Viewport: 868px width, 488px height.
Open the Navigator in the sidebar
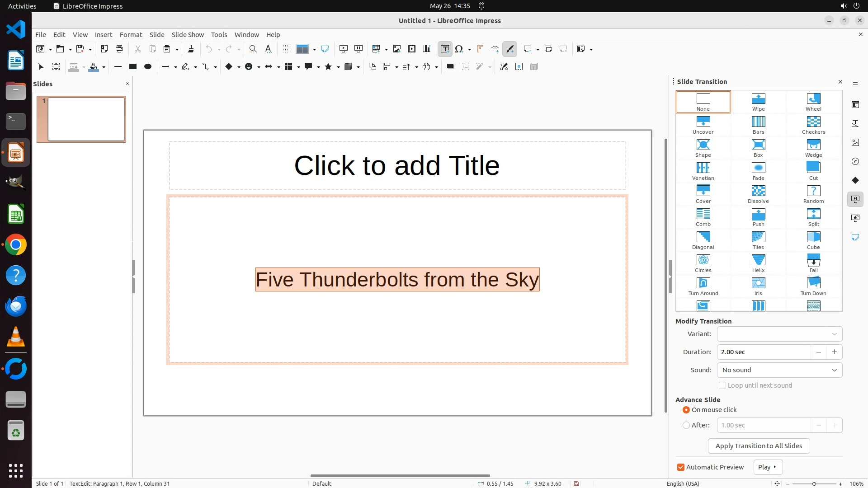pos(855,161)
